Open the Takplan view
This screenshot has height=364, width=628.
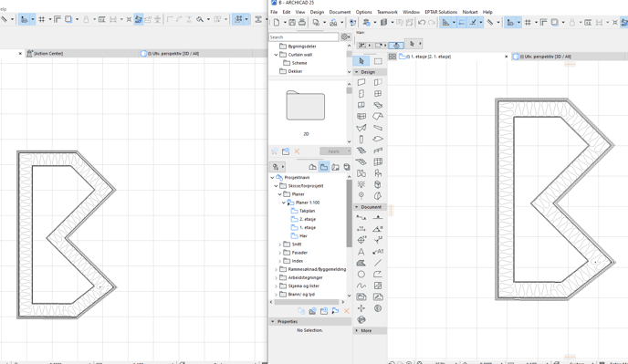pyautogui.click(x=308, y=211)
